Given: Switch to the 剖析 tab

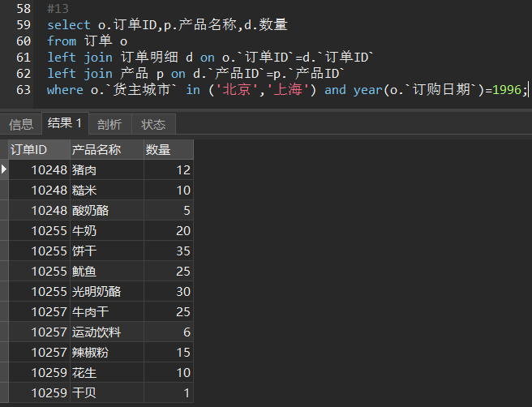Looking at the screenshot, I should point(109,124).
